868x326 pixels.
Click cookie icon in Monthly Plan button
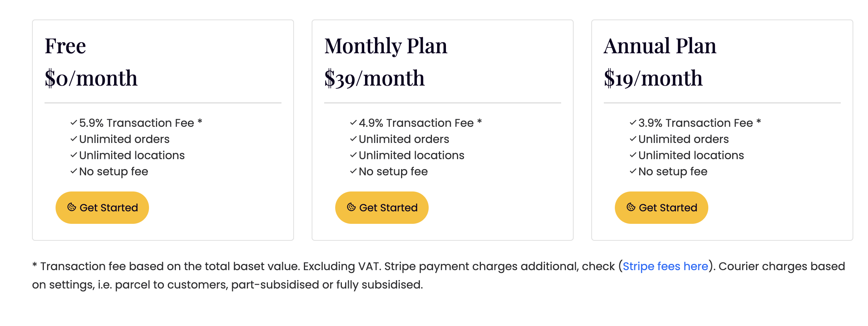(x=351, y=207)
